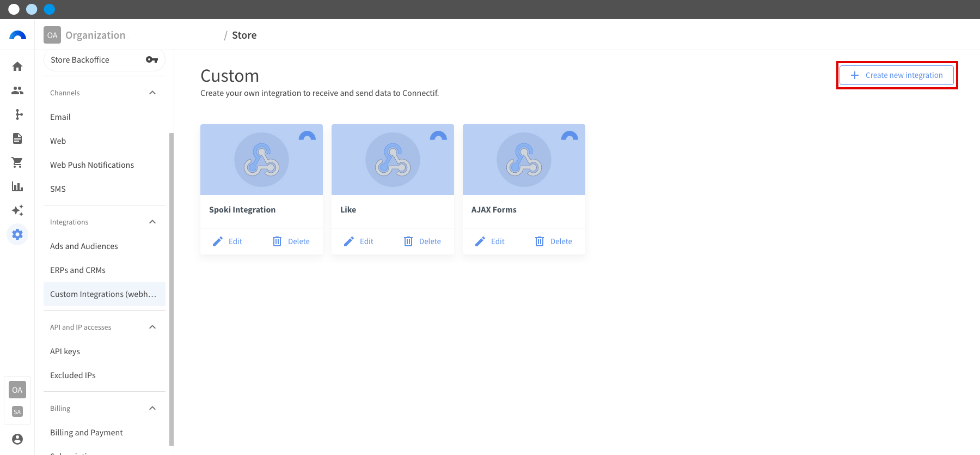Viewport: 980px width, 455px height.
Task: Open the user account profile icon
Action: pos(17,439)
